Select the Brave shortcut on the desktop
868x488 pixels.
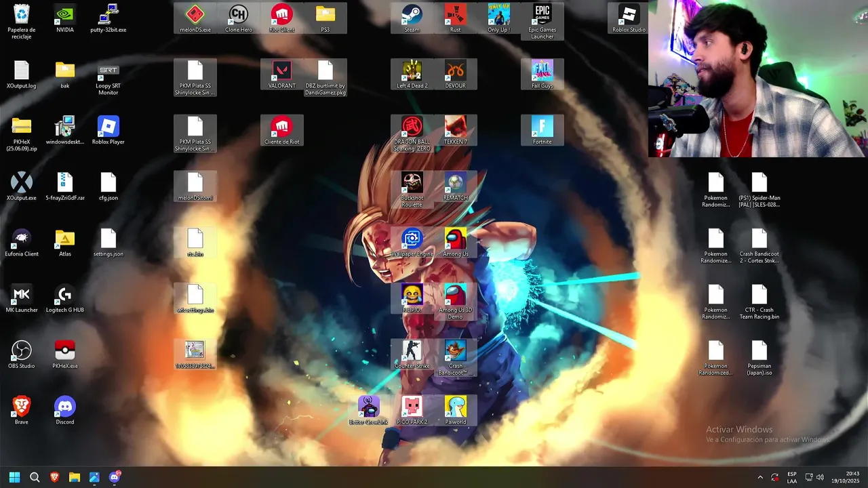click(22, 411)
